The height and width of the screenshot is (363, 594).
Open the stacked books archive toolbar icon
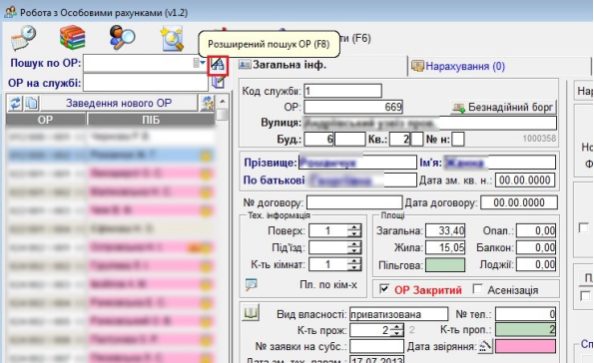pos(72,38)
